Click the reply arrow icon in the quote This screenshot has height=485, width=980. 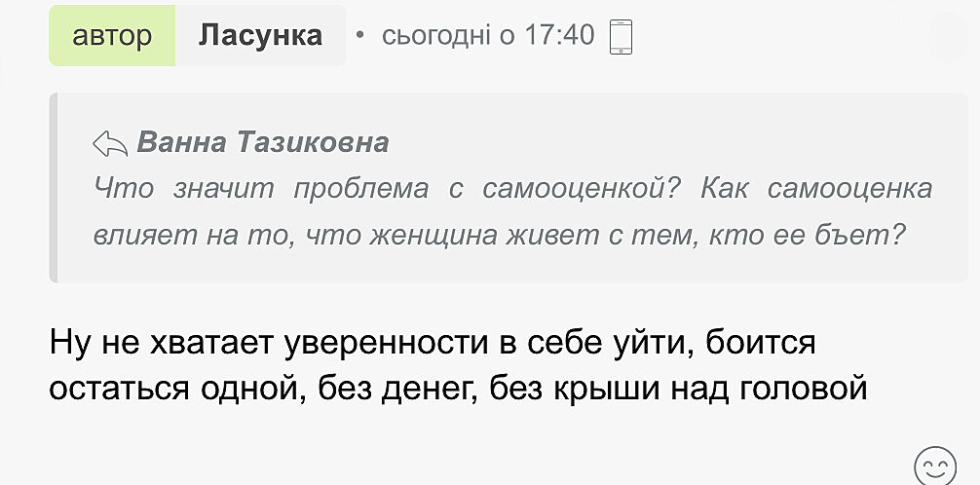110,144
